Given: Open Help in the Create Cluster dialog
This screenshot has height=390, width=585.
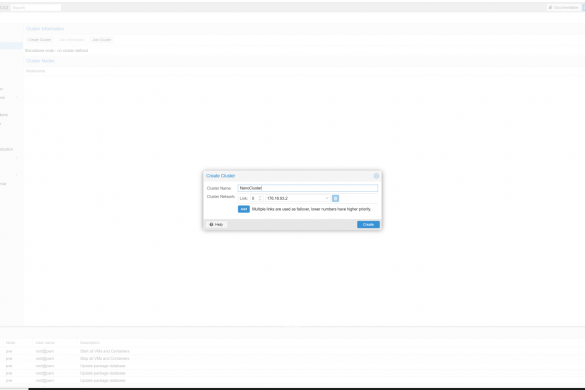Looking at the screenshot, I should point(216,224).
